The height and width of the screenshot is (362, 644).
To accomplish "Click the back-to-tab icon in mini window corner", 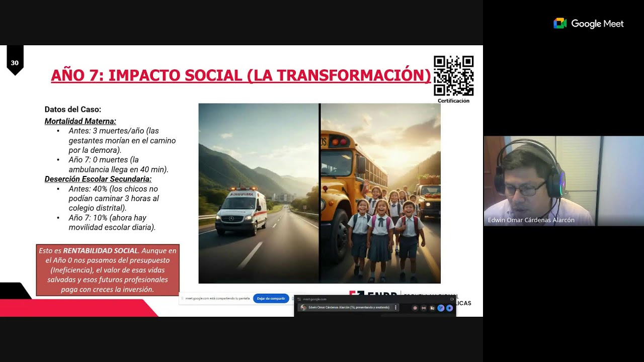I will coord(452,299).
